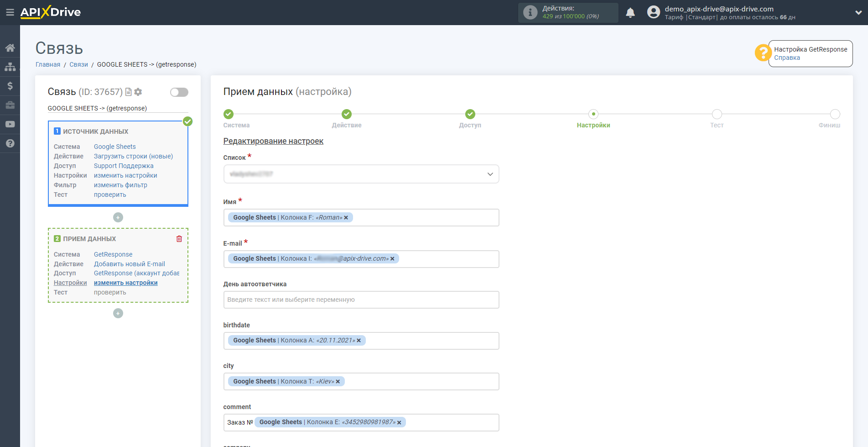Toggle the connection on/off switch

[179, 92]
